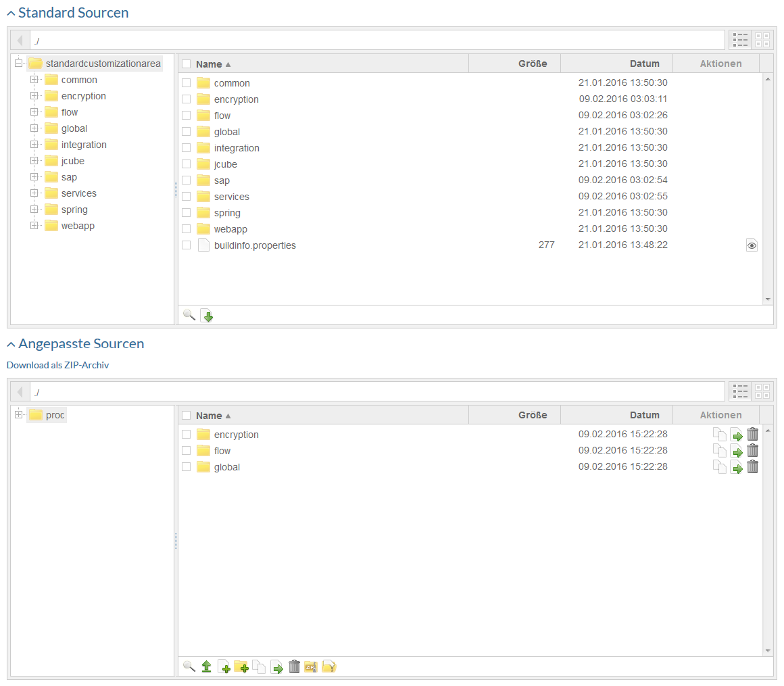Delete the flow folder in Angepasste Sourcen
This screenshot has height=686, width=784.
[752, 451]
